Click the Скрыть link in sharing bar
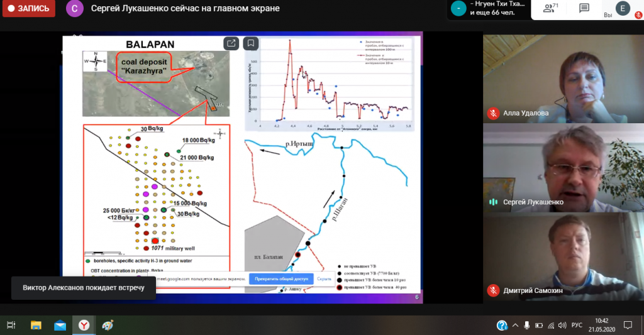The height and width of the screenshot is (335, 644). pyautogui.click(x=324, y=279)
